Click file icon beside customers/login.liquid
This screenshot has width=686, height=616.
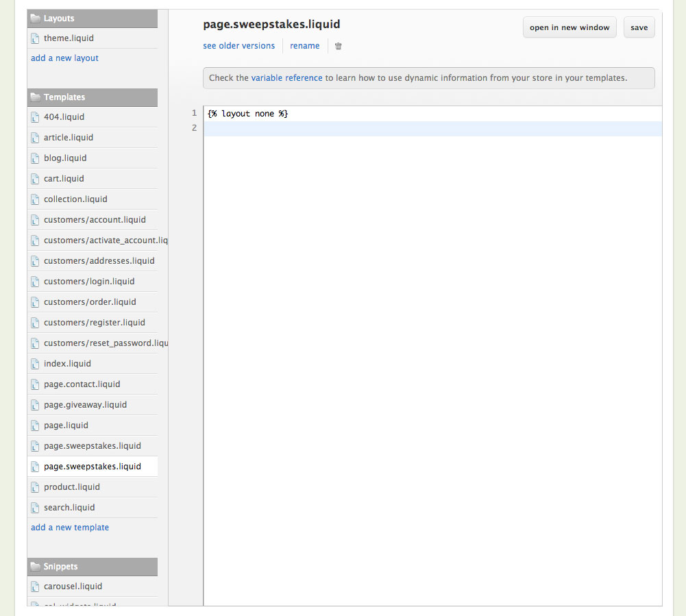35,282
